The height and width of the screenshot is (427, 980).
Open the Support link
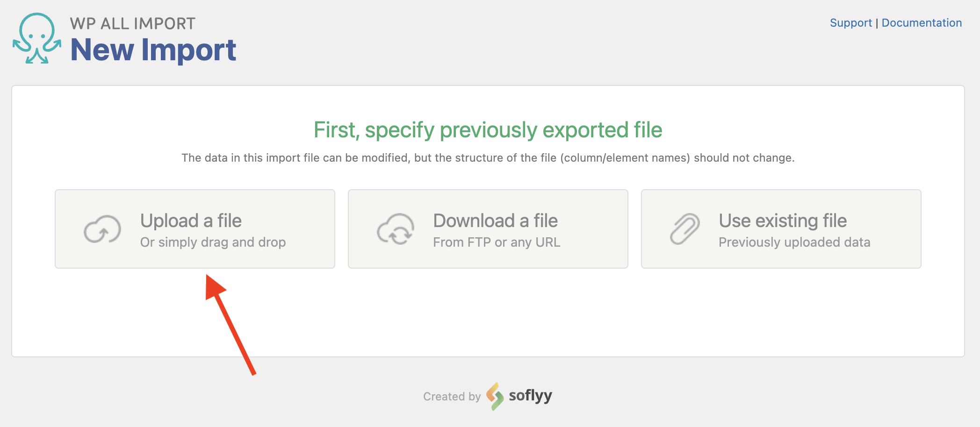tap(850, 23)
